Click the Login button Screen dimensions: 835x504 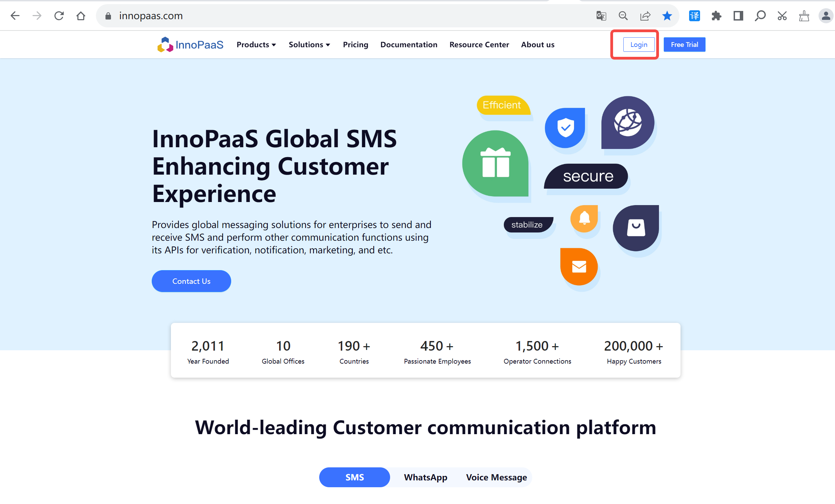click(x=639, y=45)
